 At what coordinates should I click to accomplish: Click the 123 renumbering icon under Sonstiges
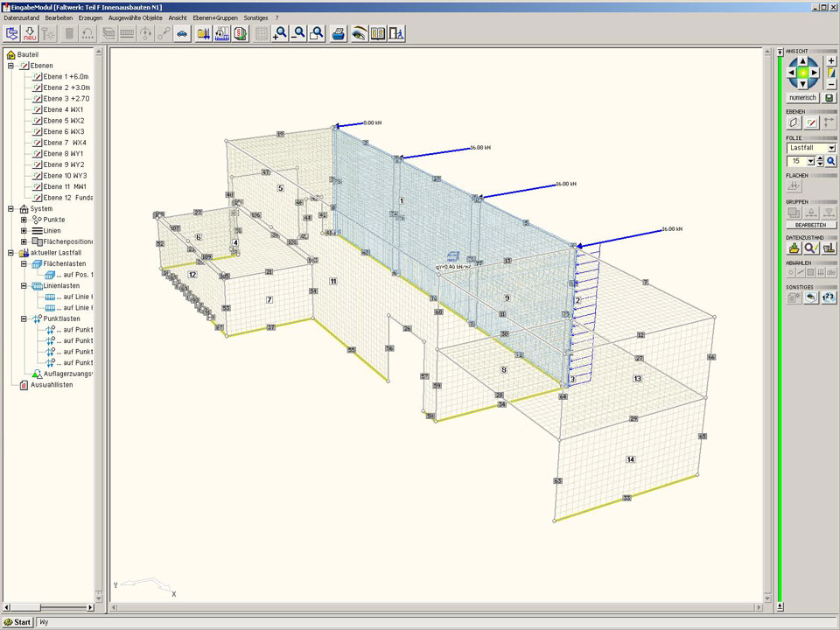[x=829, y=297]
